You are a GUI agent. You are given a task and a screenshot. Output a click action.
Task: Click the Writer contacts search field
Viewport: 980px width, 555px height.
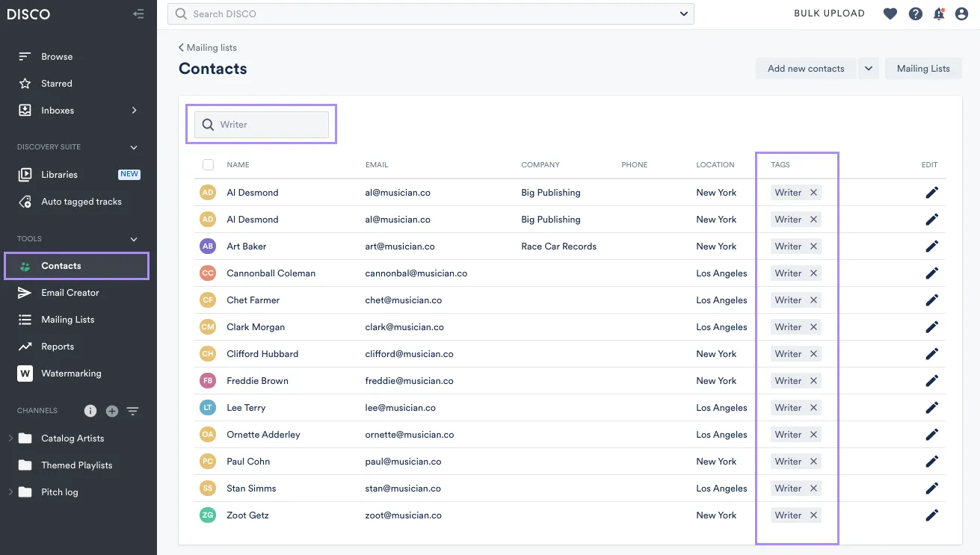click(x=262, y=125)
